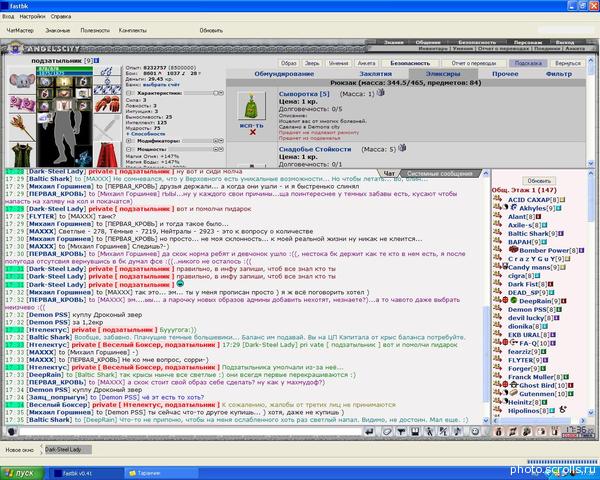This screenshot has height=480, width=600.
Task: Click the Безопасность button
Action: click(x=410, y=63)
